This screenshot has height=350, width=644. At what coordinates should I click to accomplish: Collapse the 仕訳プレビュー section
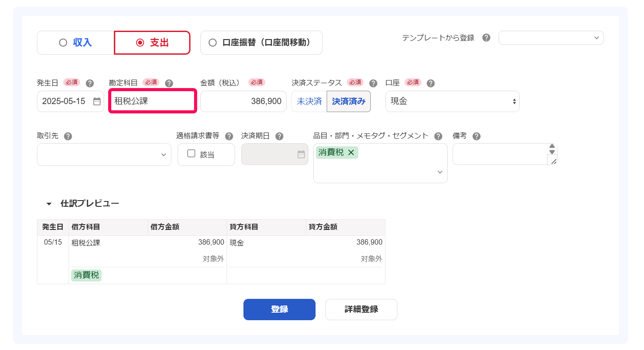49,204
